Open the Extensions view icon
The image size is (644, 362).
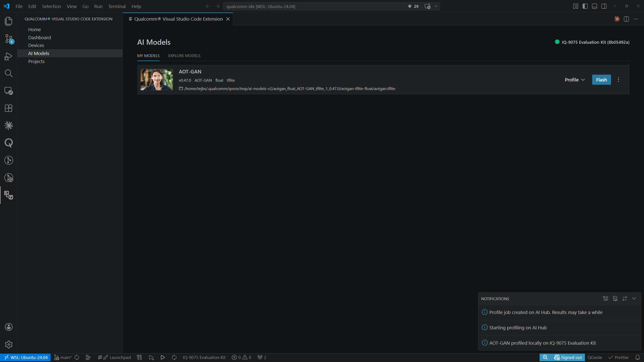(x=9, y=108)
